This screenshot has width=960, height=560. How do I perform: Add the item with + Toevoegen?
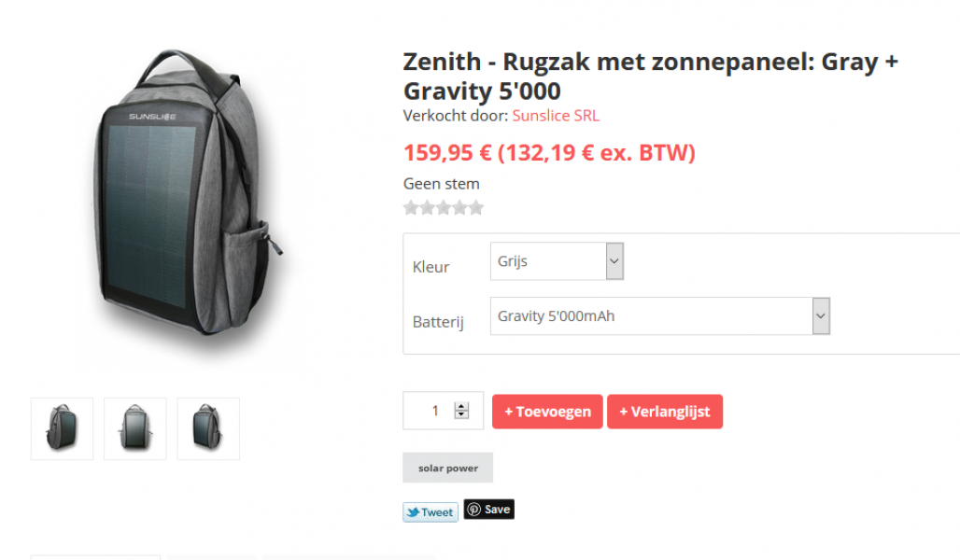pyautogui.click(x=547, y=412)
